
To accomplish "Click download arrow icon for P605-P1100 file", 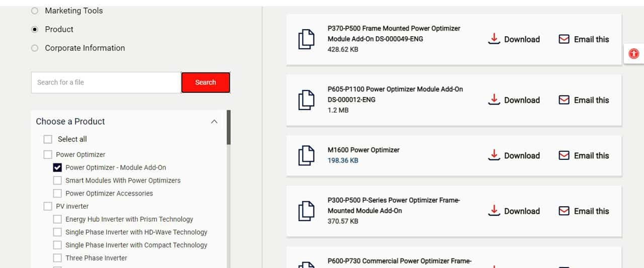I will click(x=494, y=100).
